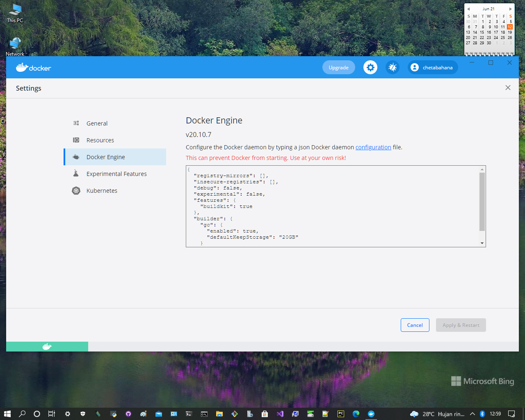The image size is (525, 420).
Task: Open Mail app in taskbar
Action: pos(159,414)
